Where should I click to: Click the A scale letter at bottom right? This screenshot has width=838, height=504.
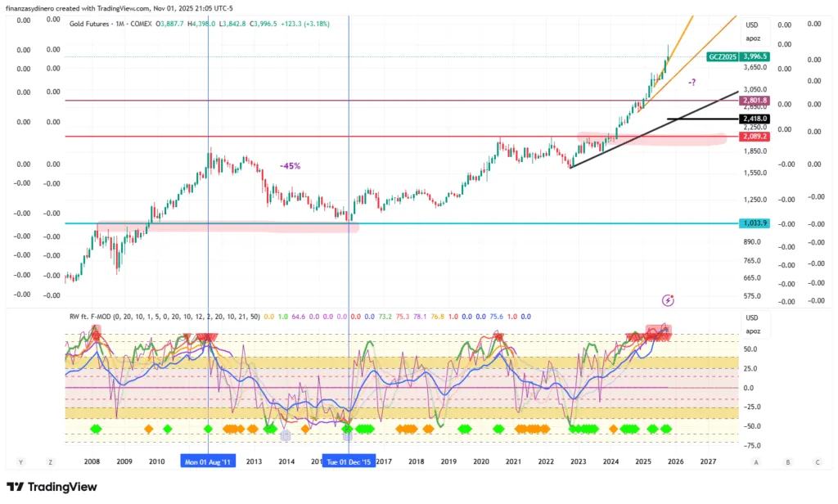[x=756, y=461]
